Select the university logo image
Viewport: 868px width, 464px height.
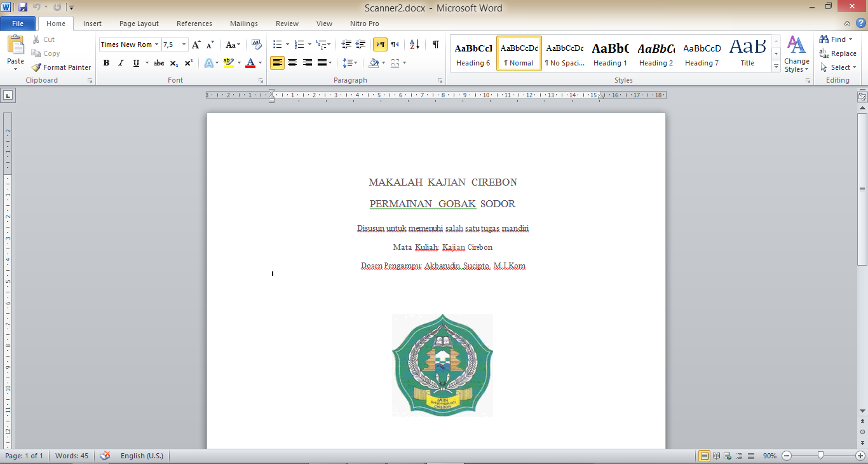(x=442, y=365)
